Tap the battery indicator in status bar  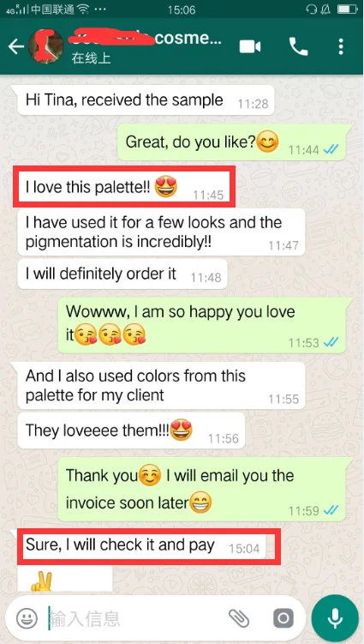click(347, 9)
